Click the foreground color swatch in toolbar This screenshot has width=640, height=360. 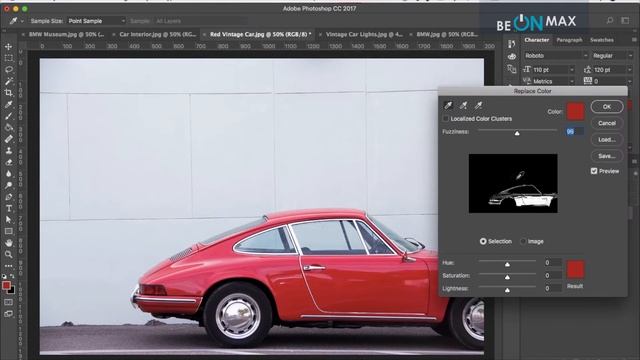pyautogui.click(x=6, y=285)
